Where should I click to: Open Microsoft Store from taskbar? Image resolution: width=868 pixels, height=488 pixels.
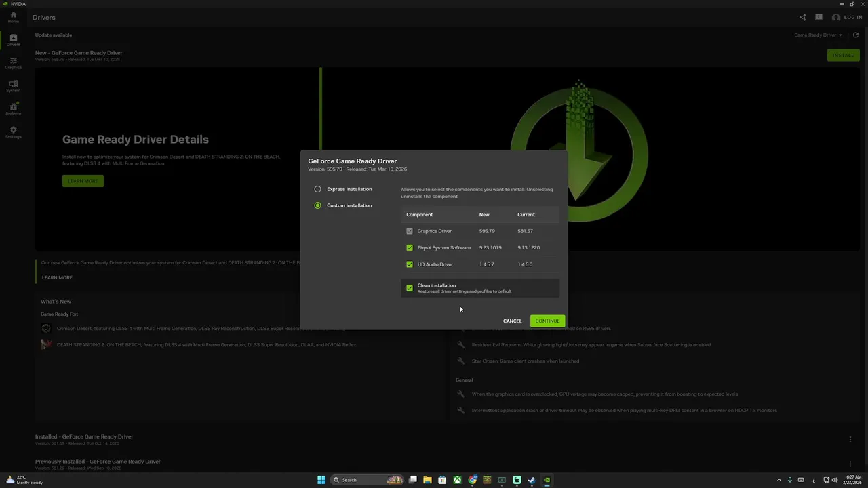[442, 480]
